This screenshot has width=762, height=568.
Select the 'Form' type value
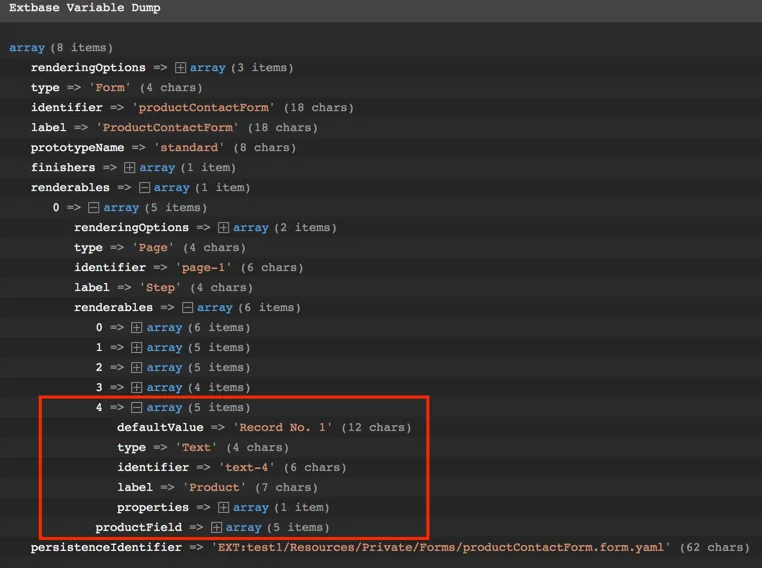(x=110, y=87)
